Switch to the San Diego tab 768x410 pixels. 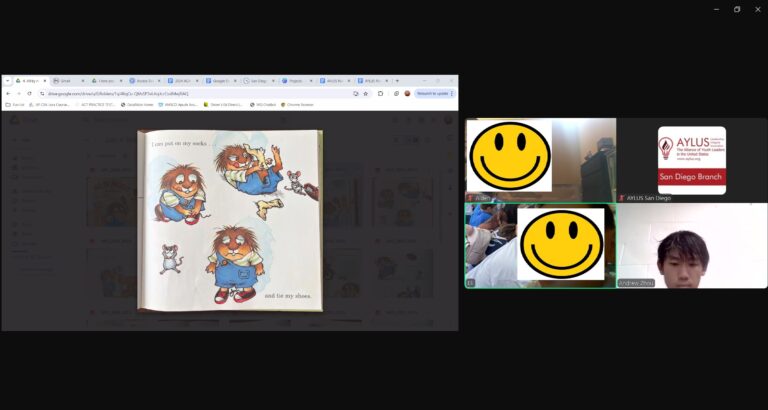(260, 81)
